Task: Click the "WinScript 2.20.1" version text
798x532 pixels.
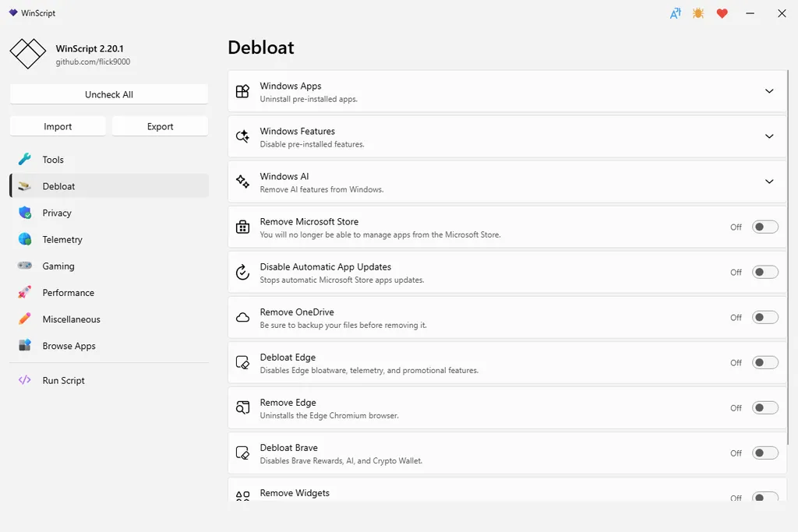Action: (90, 48)
